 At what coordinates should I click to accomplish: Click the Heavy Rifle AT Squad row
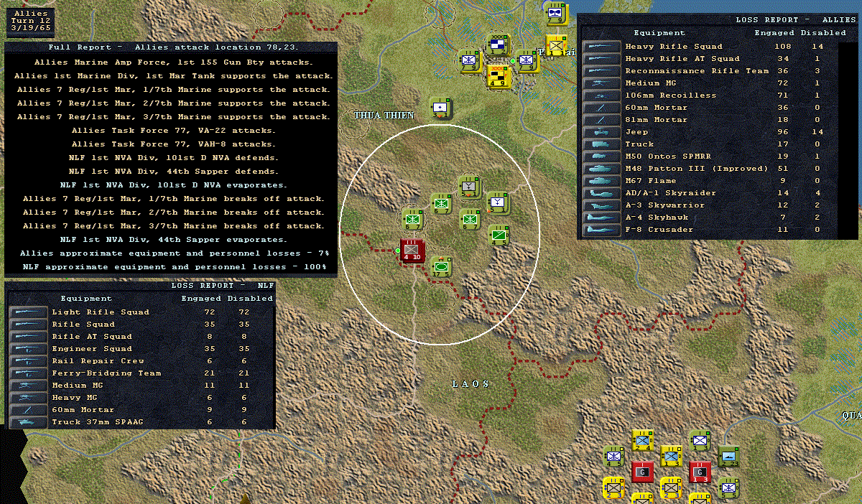point(711,59)
